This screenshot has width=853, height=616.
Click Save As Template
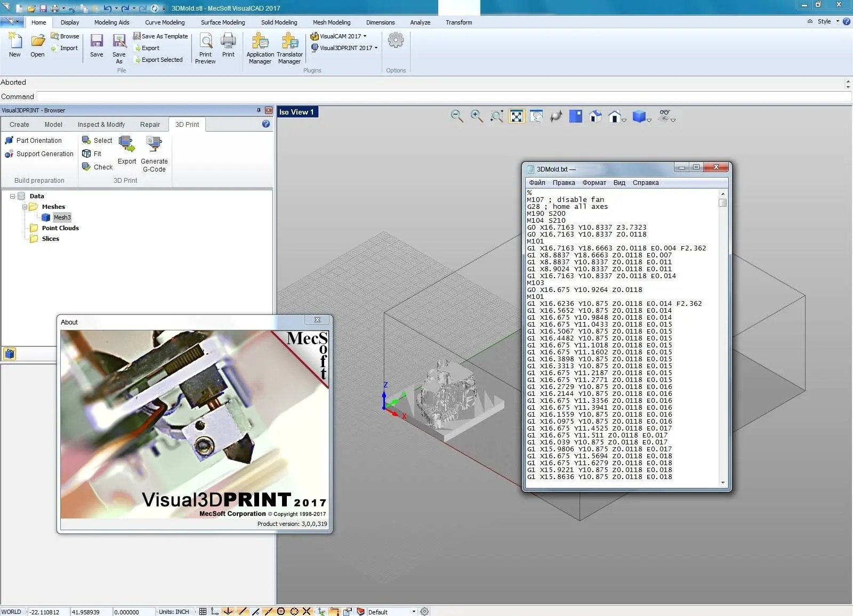pos(160,36)
